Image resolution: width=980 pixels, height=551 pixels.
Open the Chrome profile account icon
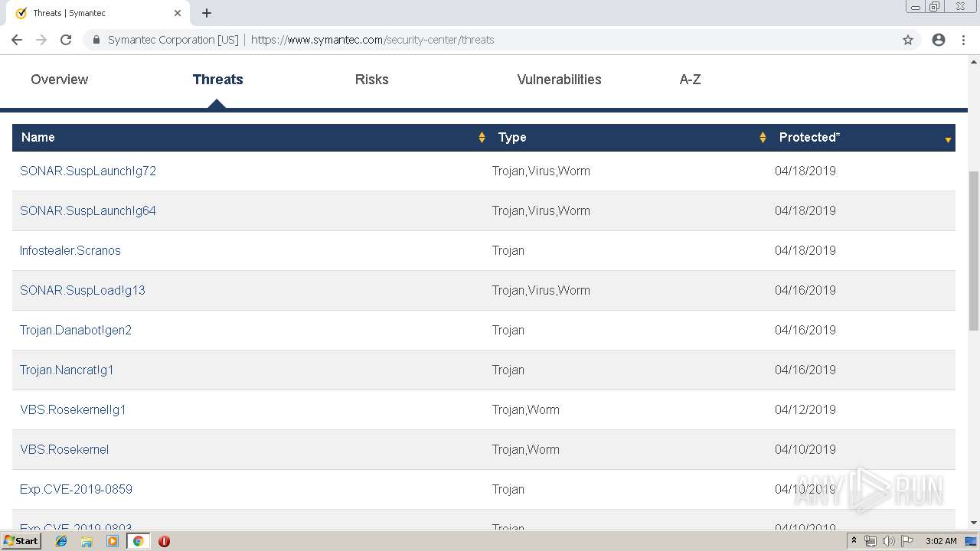[939, 40]
